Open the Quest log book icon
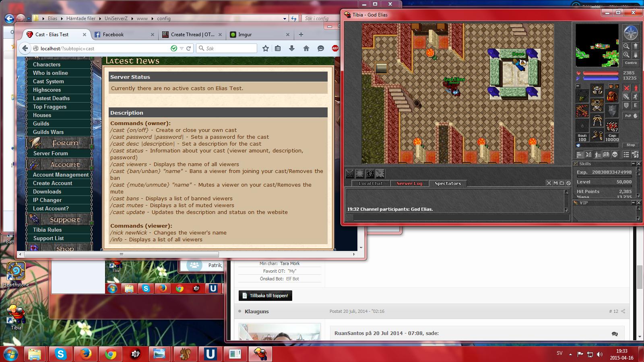Image resolution: width=644 pixels, height=362 pixels. tap(606, 154)
